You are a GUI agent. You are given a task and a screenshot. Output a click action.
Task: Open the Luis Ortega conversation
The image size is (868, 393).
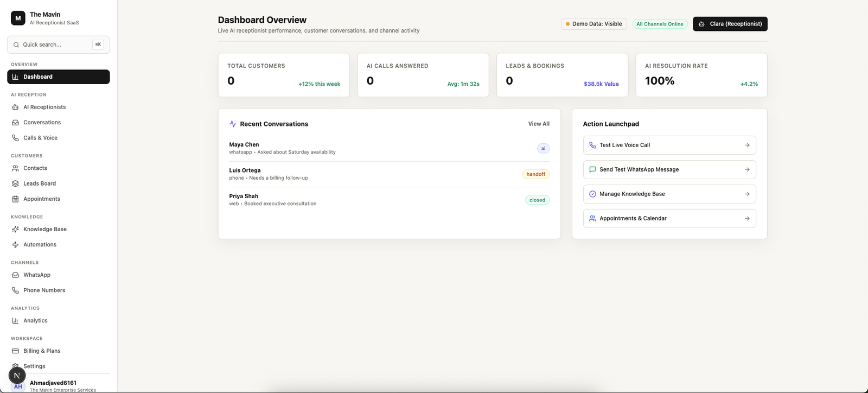pos(390,174)
